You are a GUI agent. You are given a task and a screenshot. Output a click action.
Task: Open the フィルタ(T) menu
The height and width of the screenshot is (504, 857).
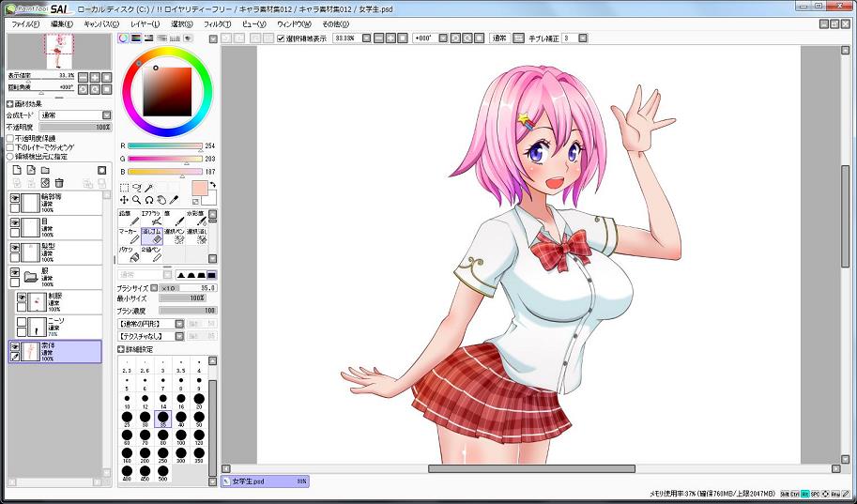click(216, 23)
